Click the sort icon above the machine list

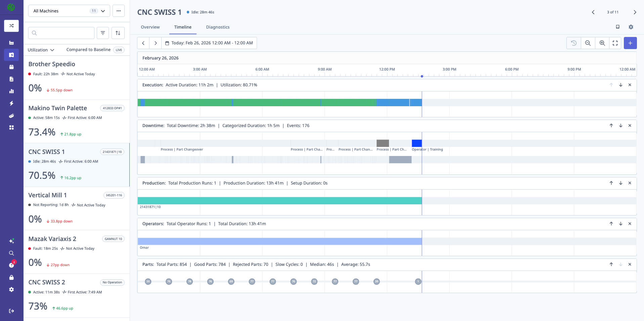pyautogui.click(x=118, y=33)
